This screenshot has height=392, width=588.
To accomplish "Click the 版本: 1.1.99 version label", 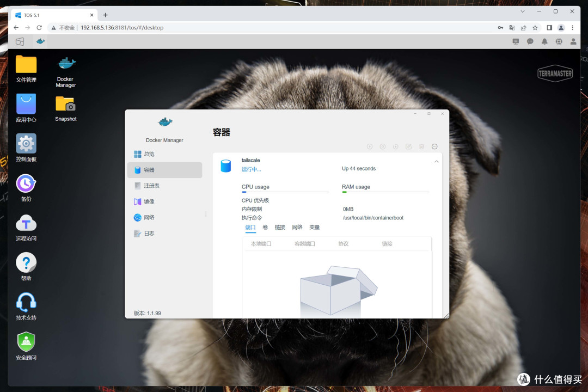I will [148, 313].
